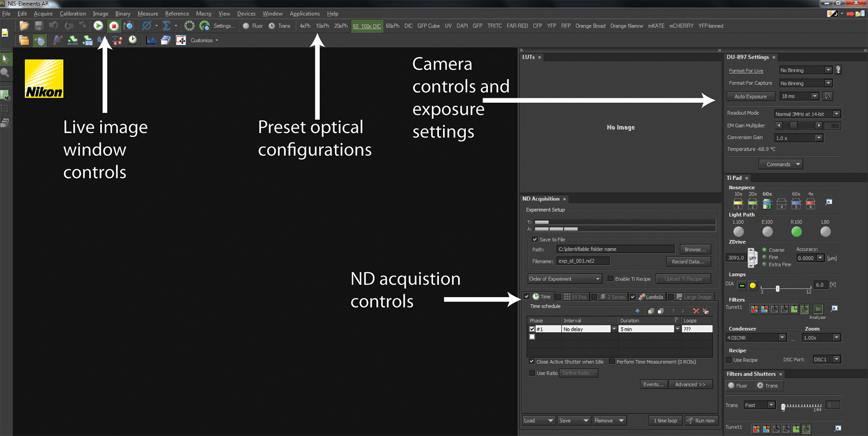Switch light path to L100 port

coord(738,232)
